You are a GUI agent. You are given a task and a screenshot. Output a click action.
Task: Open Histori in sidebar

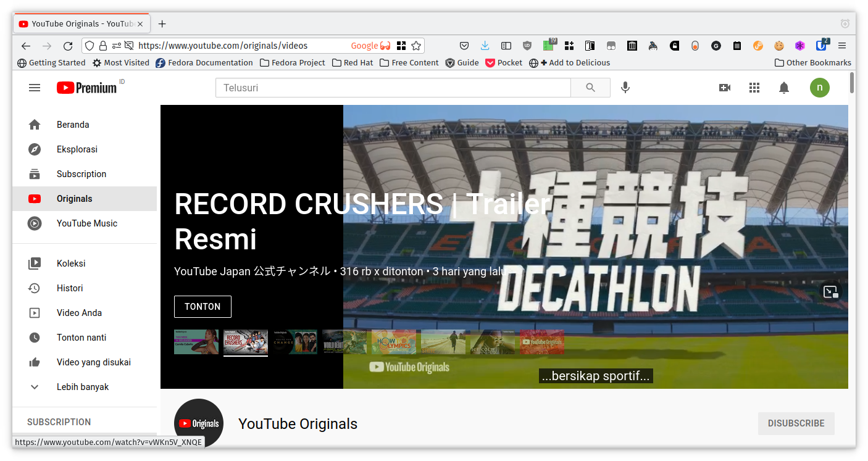point(85,288)
